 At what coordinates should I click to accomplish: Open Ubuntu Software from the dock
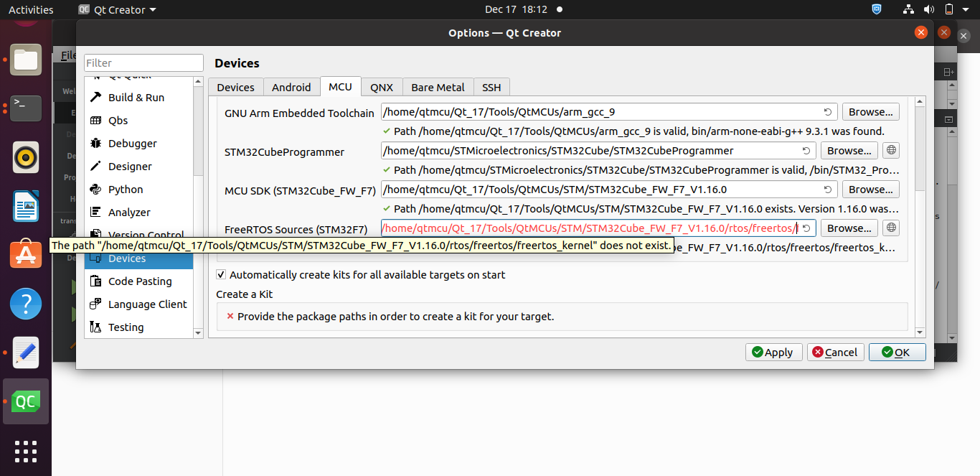[25, 255]
